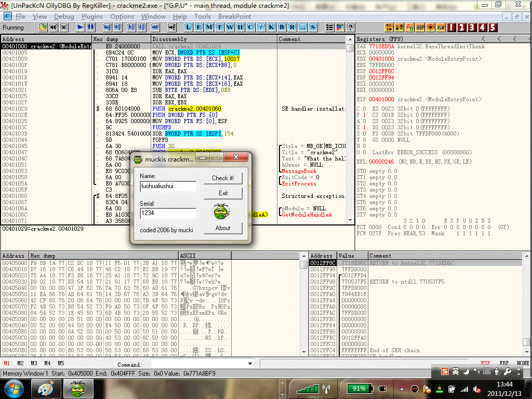The width and height of the screenshot is (532, 399).
Task: Close debugged program with X toolbar icon
Action: (63, 28)
